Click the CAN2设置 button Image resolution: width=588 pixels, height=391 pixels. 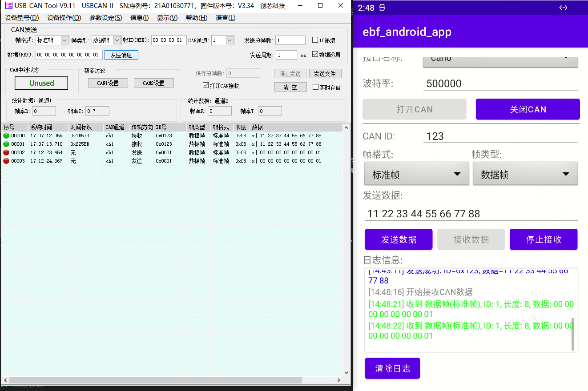(x=153, y=83)
